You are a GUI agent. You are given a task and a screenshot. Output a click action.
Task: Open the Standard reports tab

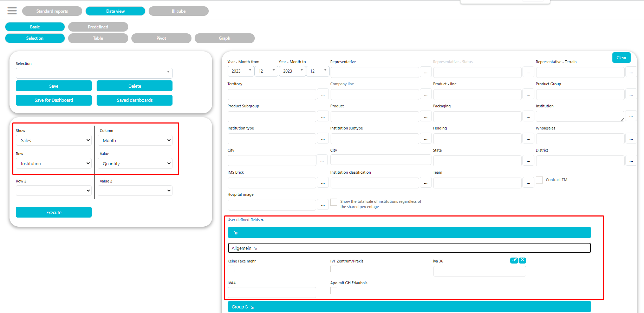52,11
